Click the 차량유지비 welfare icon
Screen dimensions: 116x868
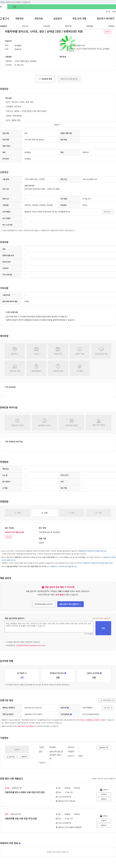point(58,351)
